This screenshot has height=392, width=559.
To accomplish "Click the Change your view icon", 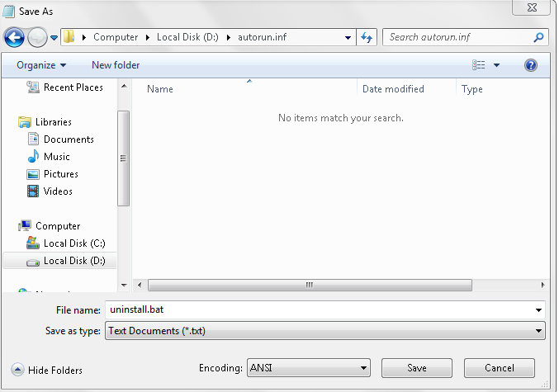I will [478, 65].
